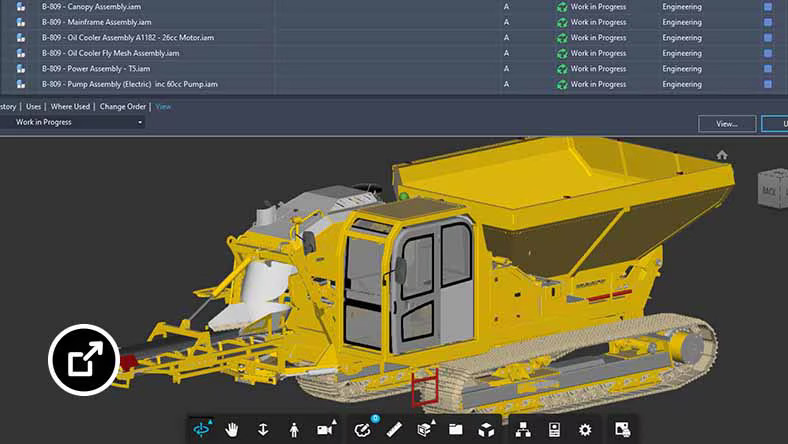Click revision A in Pump Assembly row
788x444 pixels.
(x=506, y=84)
